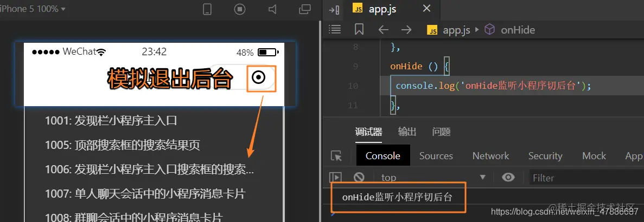Click the record/stop circle icon in simulator toolbar
Screen dimensions: 644x222
pos(240,9)
